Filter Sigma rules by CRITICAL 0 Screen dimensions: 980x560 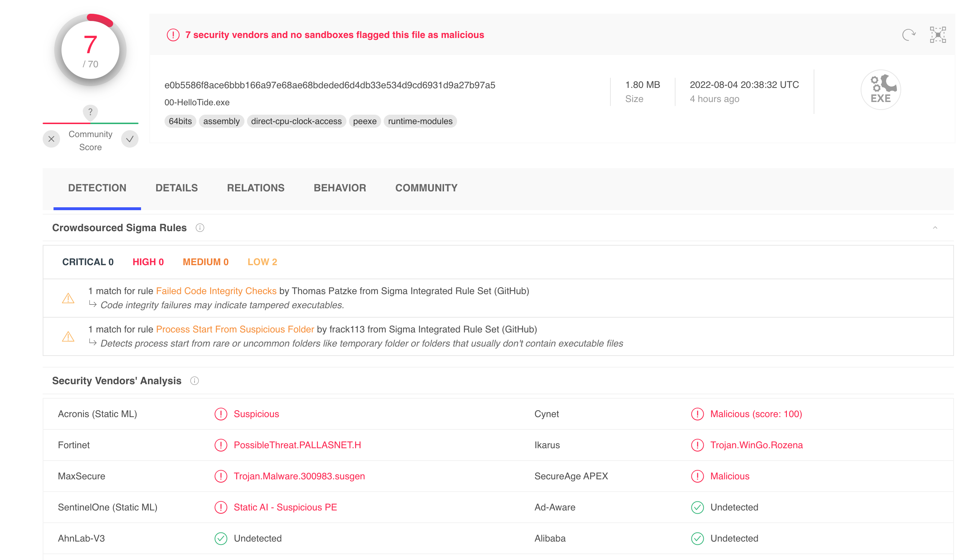click(x=88, y=262)
